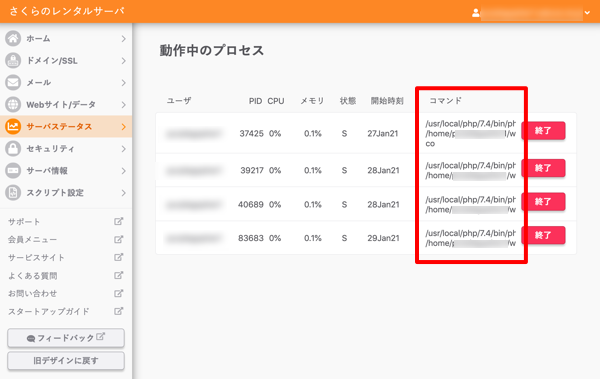Click the フィードバック button
This screenshot has height=379, width=600.
coord(66,338)
